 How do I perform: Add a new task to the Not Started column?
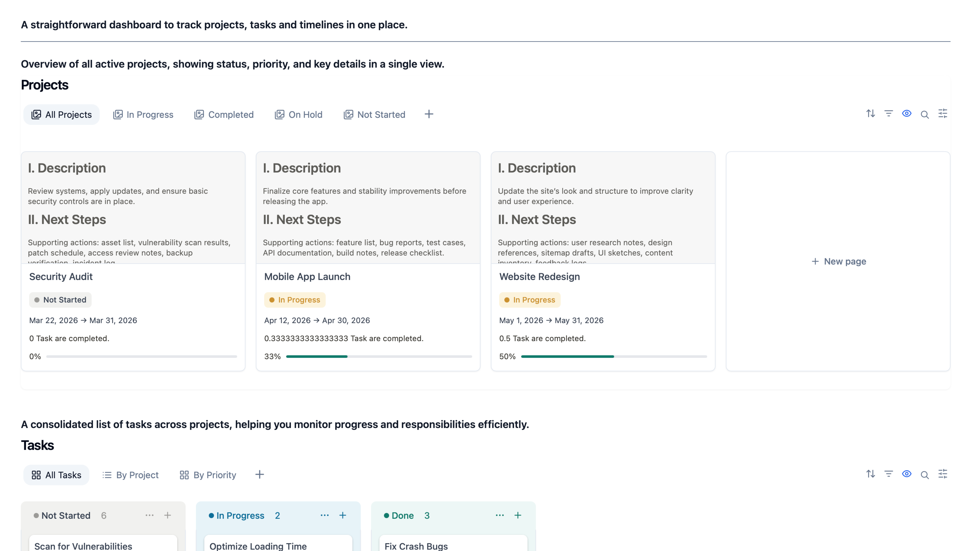[167, 515]
